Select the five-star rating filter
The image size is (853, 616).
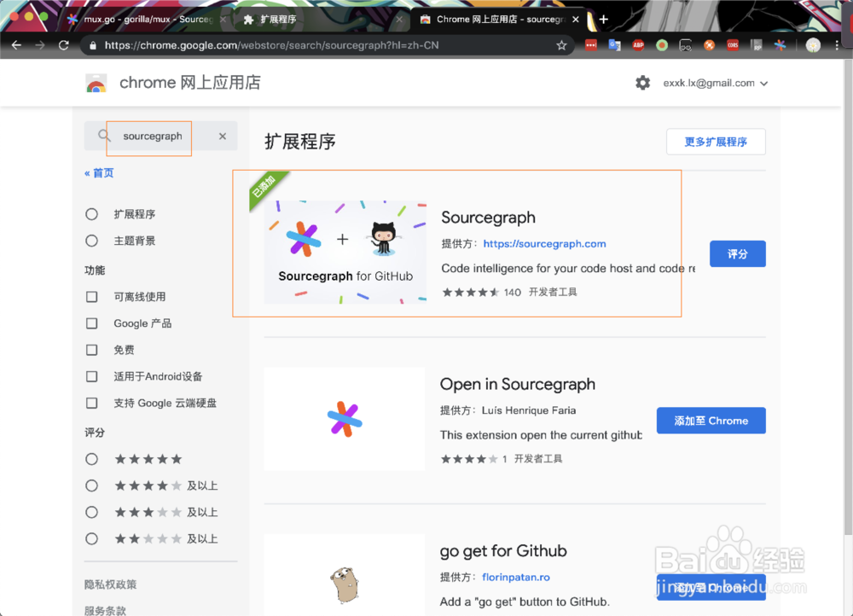tap(91, 459)
